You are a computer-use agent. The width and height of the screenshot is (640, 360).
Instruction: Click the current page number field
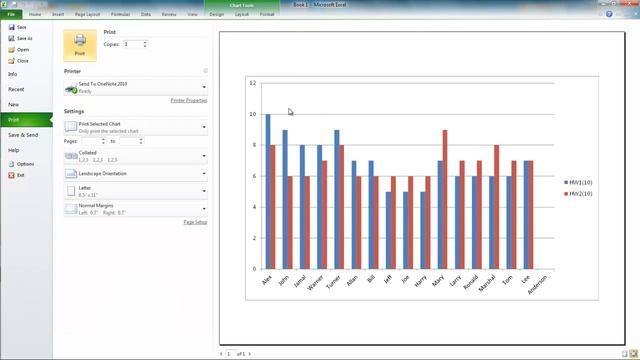231,354
